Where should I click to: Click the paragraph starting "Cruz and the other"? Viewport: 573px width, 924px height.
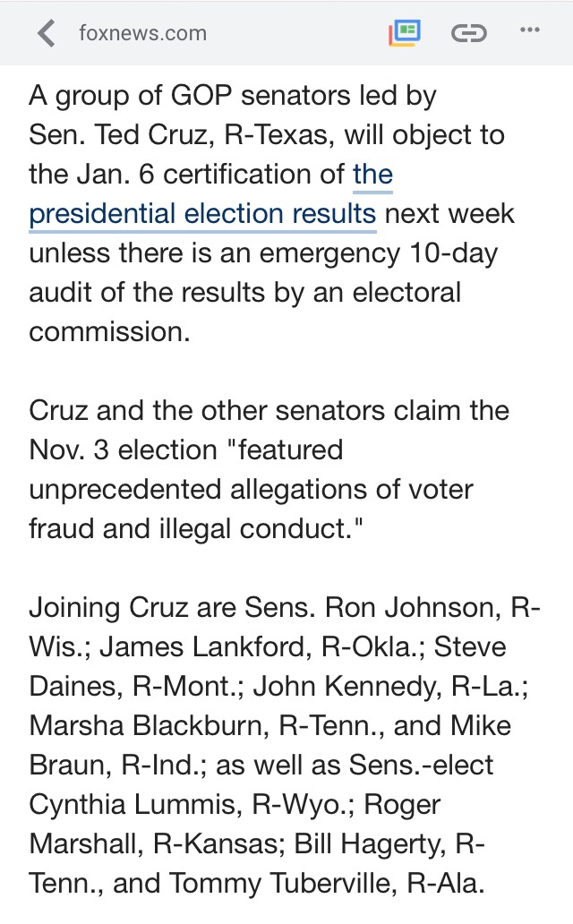(x=269, y=468)
